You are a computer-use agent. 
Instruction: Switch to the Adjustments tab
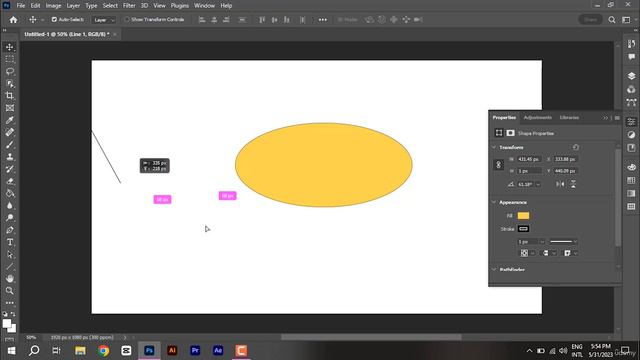tap(538, 118)
